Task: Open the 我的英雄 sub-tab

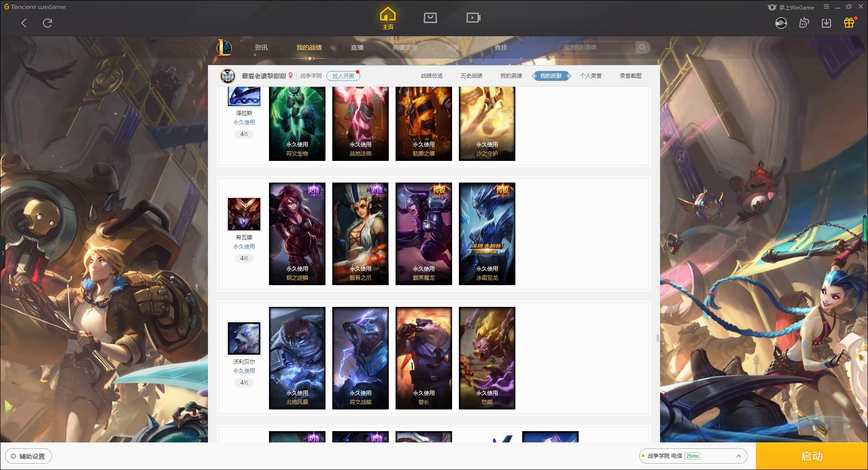Action: point(511,76)
